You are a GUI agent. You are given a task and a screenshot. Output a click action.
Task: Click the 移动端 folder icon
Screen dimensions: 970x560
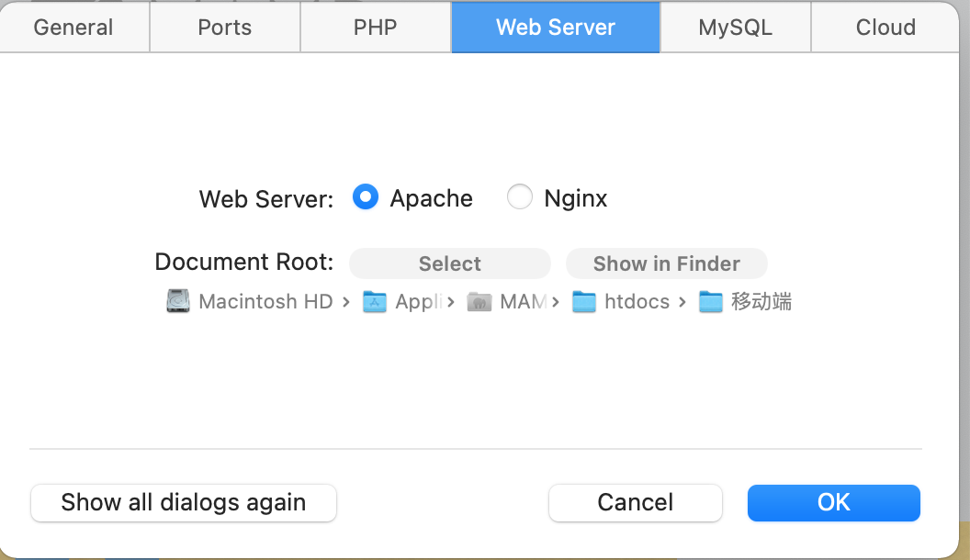coord(711,301)
